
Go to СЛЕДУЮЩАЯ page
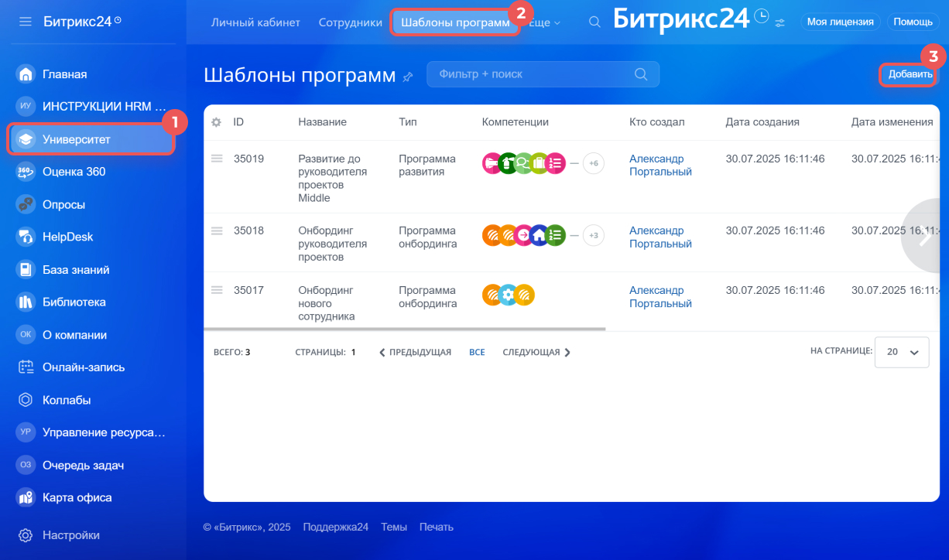pyautogui.click(x=536, y=352)
